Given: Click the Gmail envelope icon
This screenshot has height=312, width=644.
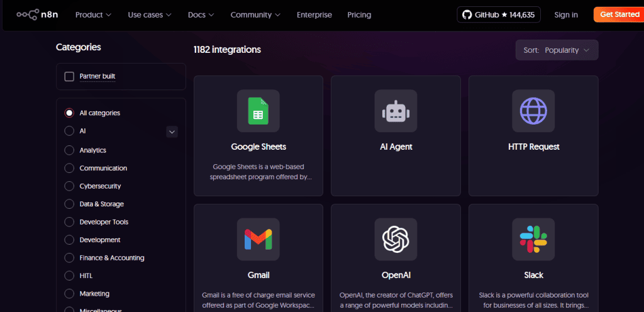Looking at the screenshot, I should pyautogui.click(x=258, y=240).
